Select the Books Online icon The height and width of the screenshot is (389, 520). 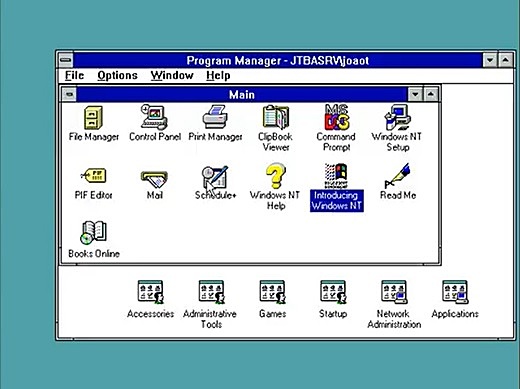click(x=93, y=232)
